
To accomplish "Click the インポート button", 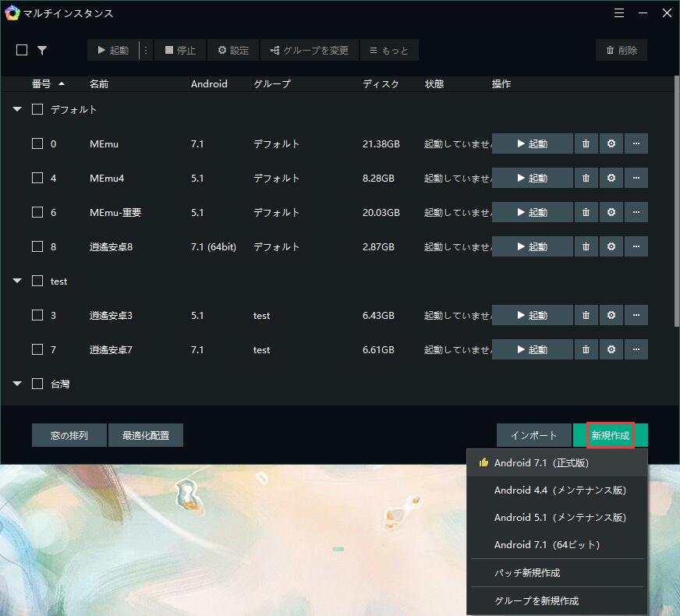I will 533,435.
